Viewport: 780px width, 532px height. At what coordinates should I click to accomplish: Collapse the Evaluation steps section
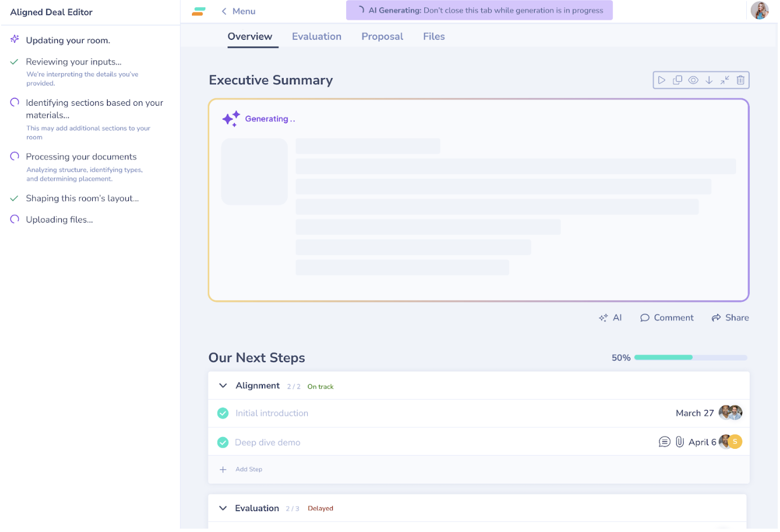[223, 508]
